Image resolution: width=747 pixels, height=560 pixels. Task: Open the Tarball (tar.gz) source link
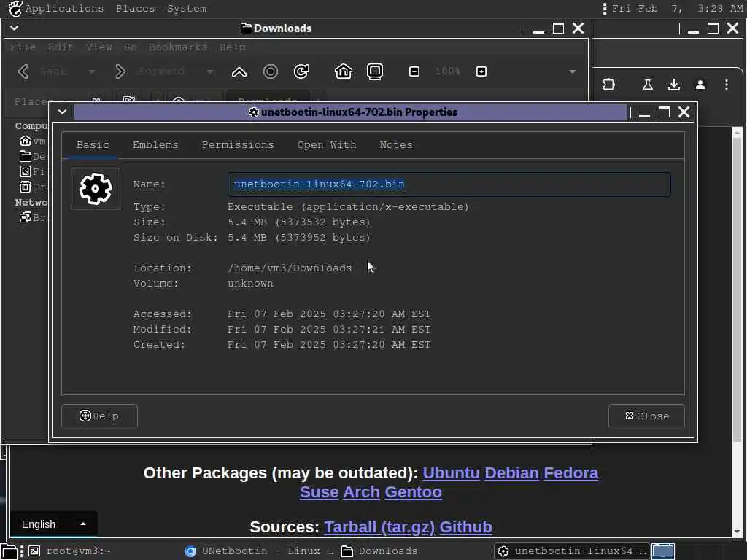click(379, 526)
